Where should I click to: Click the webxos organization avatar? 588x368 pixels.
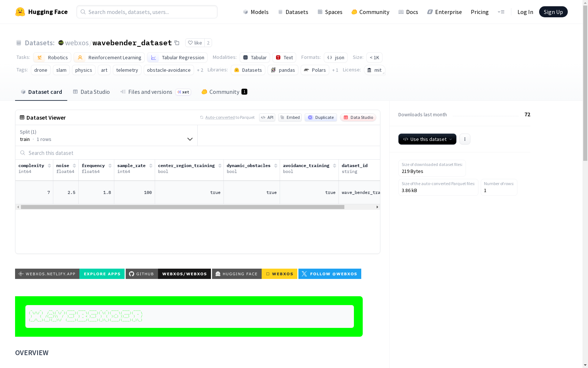pos(61,43)
